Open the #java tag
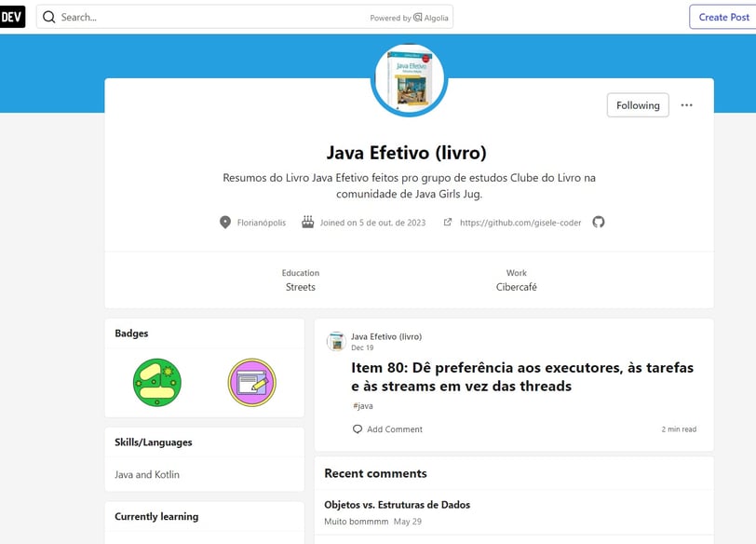Screen dimensions: 756x544 tap(362, 406)
